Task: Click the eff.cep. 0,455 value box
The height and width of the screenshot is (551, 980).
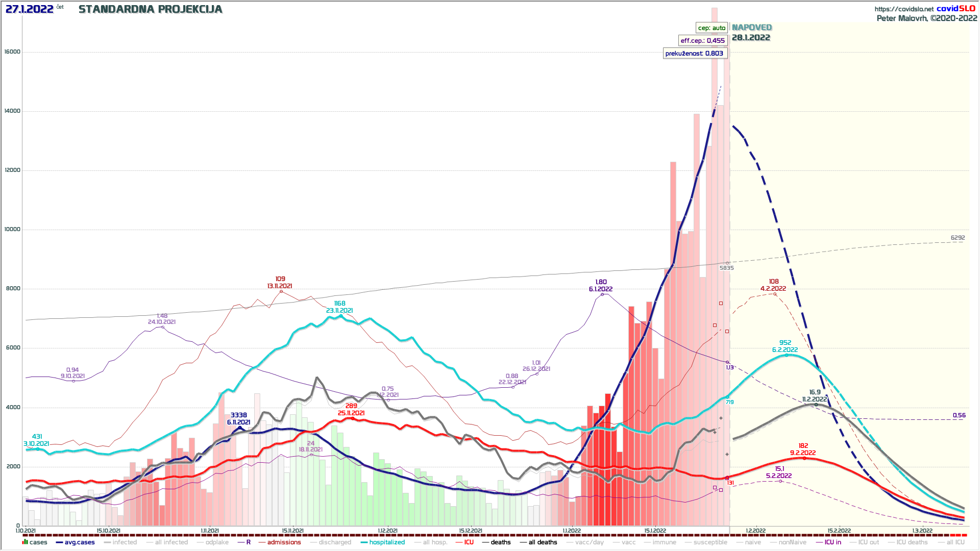Action: [702, 40]
